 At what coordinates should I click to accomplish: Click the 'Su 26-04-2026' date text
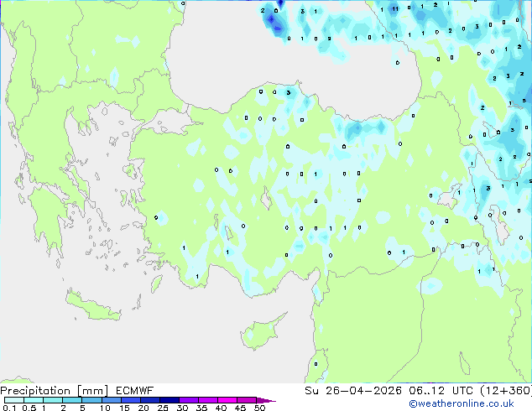353,391
